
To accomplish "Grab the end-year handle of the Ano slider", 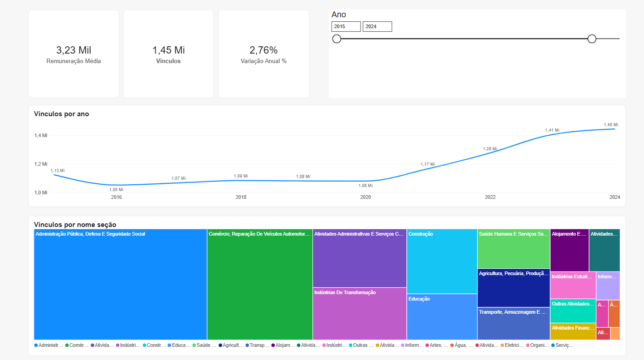I will point(592,39).
